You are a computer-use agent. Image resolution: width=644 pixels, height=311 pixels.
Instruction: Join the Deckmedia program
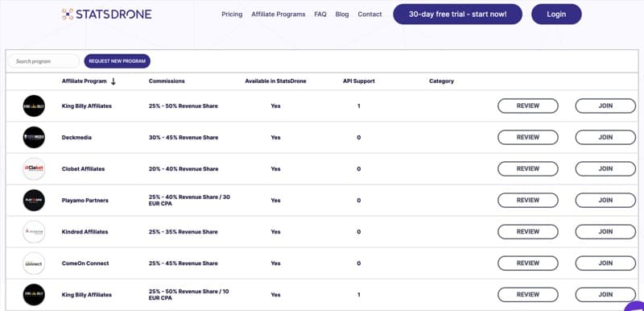click(x=605, y=138)
